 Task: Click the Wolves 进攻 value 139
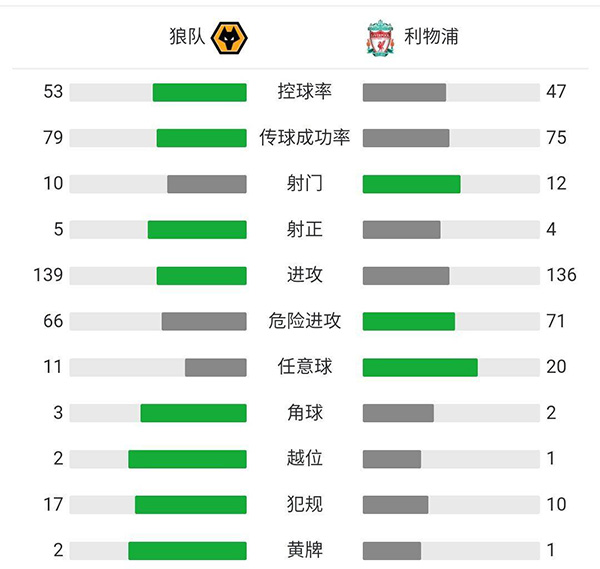click(x=47, y=275)
